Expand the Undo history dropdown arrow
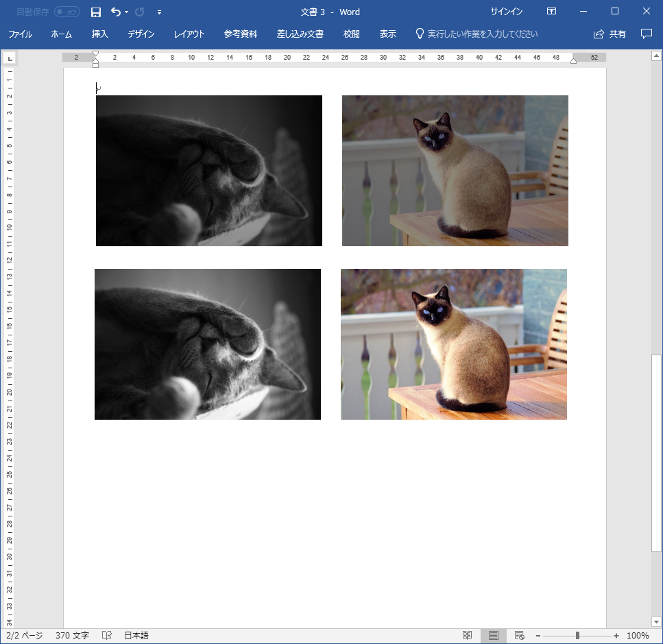 pyautogui.click(x=127, y=12)
